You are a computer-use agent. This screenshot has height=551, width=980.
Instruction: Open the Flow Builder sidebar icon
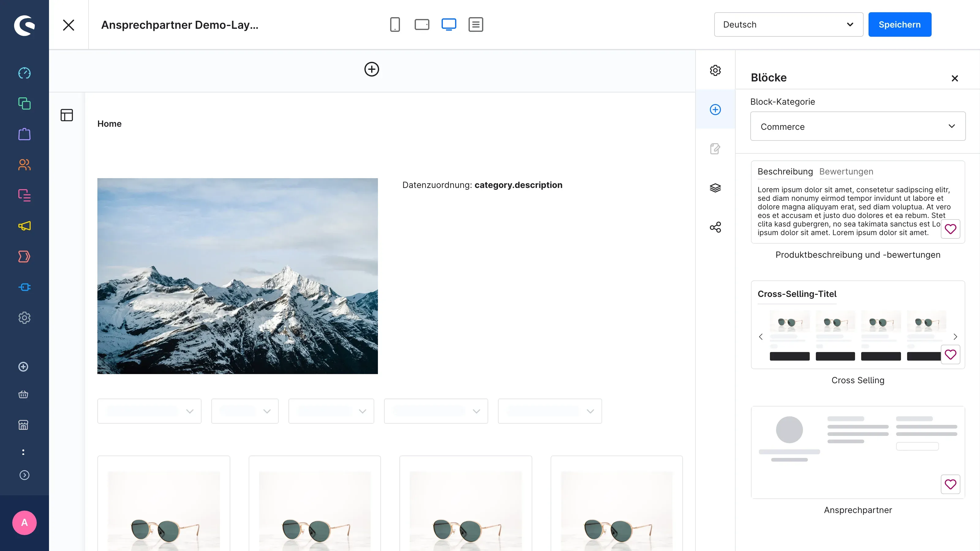click(x=24, y=257)
